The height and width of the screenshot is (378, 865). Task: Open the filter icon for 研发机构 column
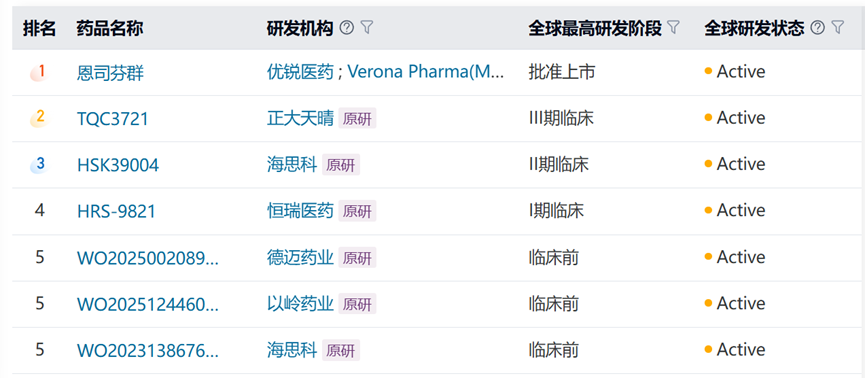(367, 28)
